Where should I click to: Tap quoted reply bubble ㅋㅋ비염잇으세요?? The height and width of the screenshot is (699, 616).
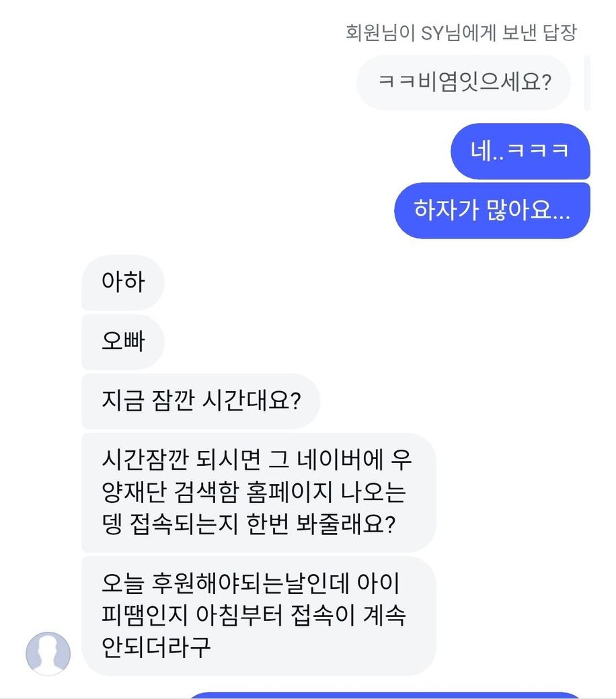[x=463, y=83]
